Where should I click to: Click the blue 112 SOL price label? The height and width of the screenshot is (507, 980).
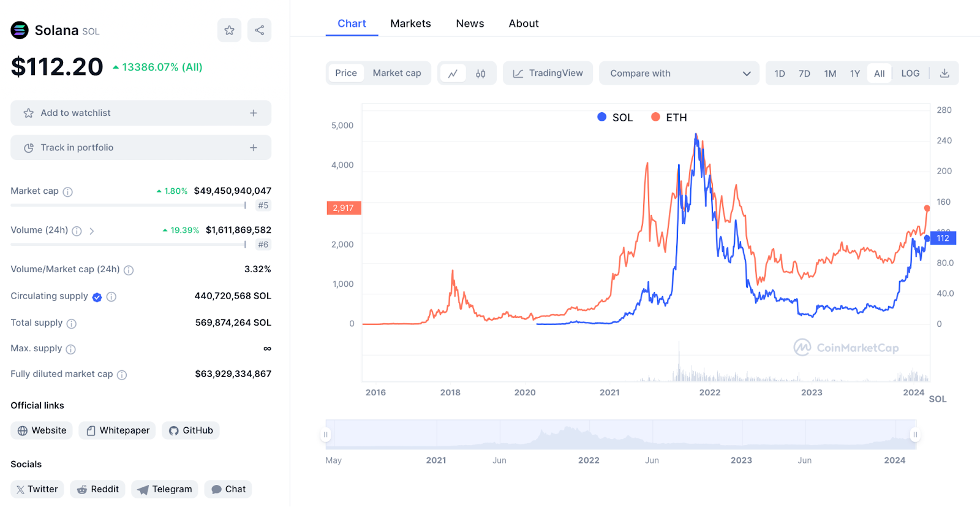[x=943, y=238]
